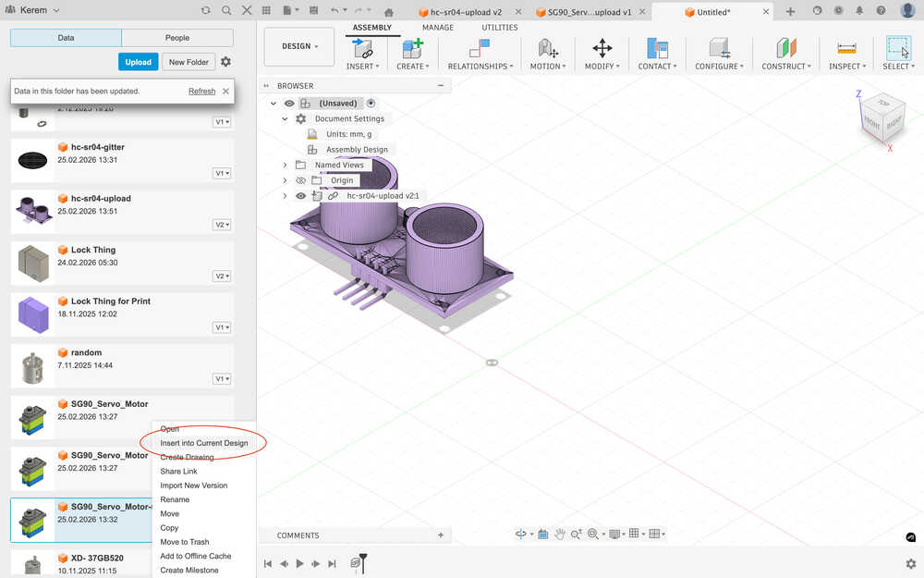The width and height of the screenshot is (924, 578).
Task: Collapse the Document Settings node
Action: pyautogui.click(x=286, y=118)
